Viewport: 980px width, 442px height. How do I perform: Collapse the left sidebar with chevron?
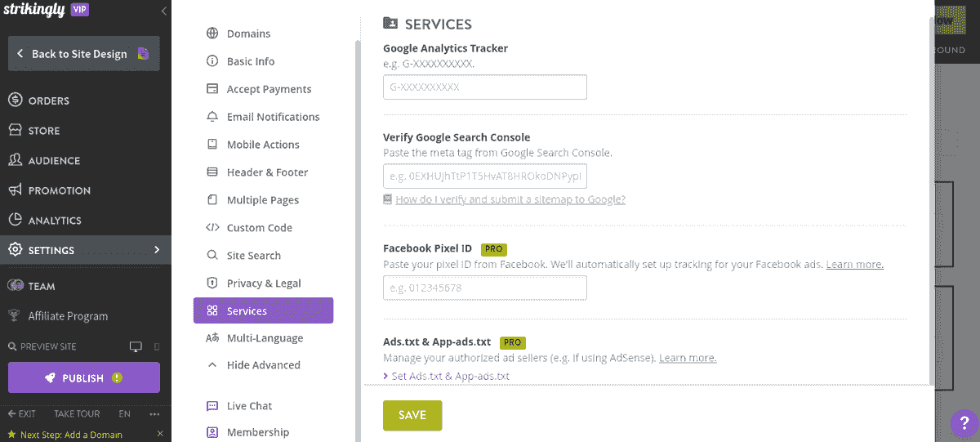coord(163,11)
